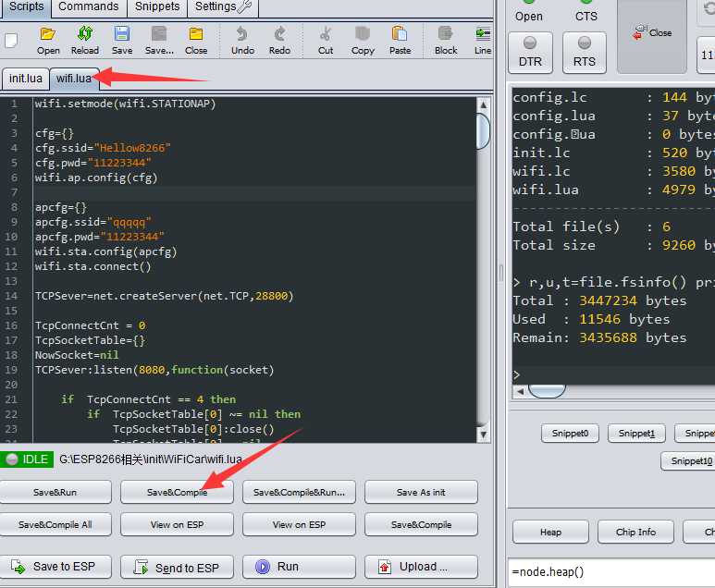Toggle the RTS signal button

[585, 53]
